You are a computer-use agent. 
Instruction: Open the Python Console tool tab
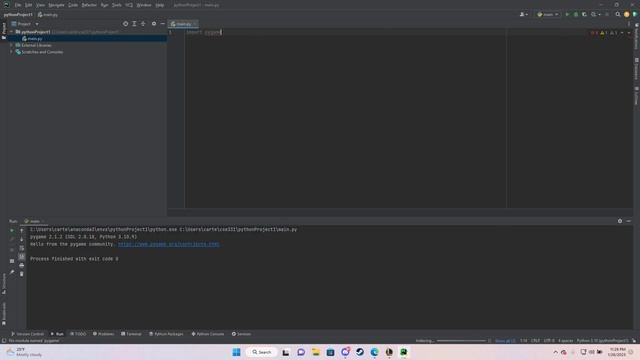(208, 334)
